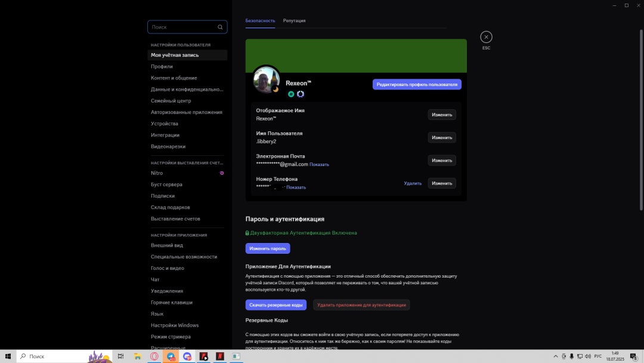Open Видеонарезки settings section
Viewport: 644px width, 363px height.
[187, 146]
